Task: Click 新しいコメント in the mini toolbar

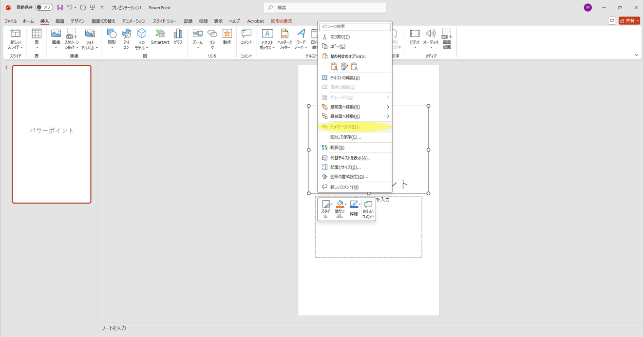Action: tap(368, 209)
